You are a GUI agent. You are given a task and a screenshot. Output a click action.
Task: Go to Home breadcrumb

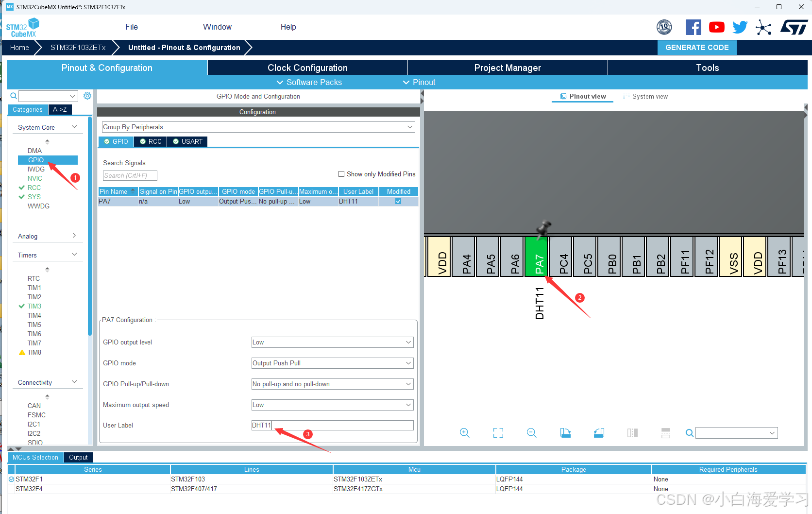click(x=19, y=48)
